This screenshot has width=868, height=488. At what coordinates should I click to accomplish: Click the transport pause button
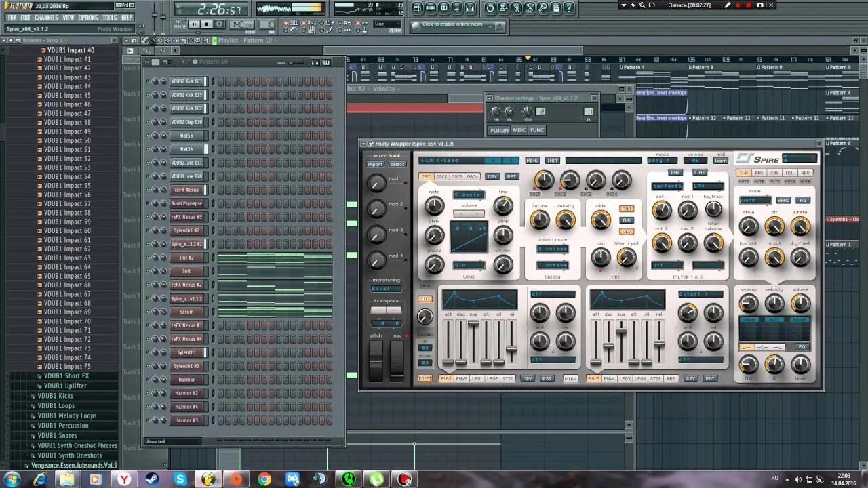tap(194, 24)
